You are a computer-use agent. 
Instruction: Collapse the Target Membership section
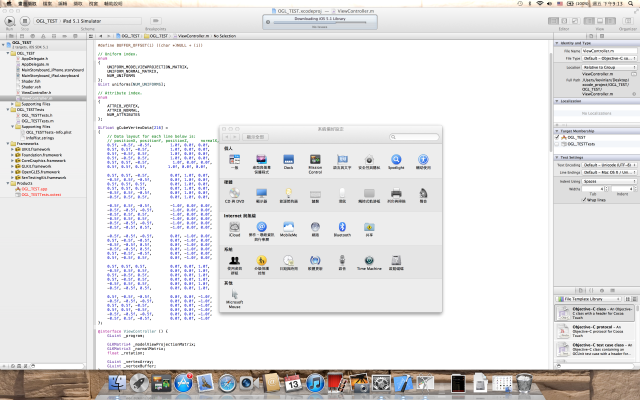(x=557, y=131)
